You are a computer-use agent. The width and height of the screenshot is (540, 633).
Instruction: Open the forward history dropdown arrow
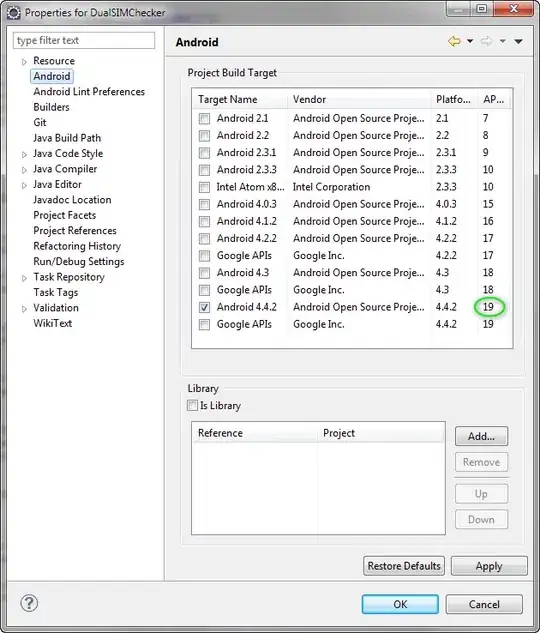point(502,41)
